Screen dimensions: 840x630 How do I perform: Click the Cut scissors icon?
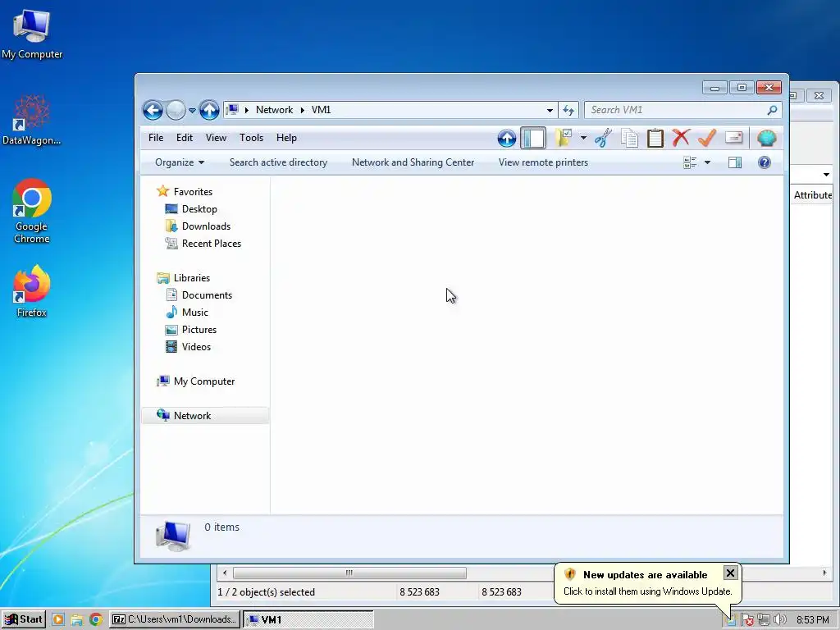(603, 138)
